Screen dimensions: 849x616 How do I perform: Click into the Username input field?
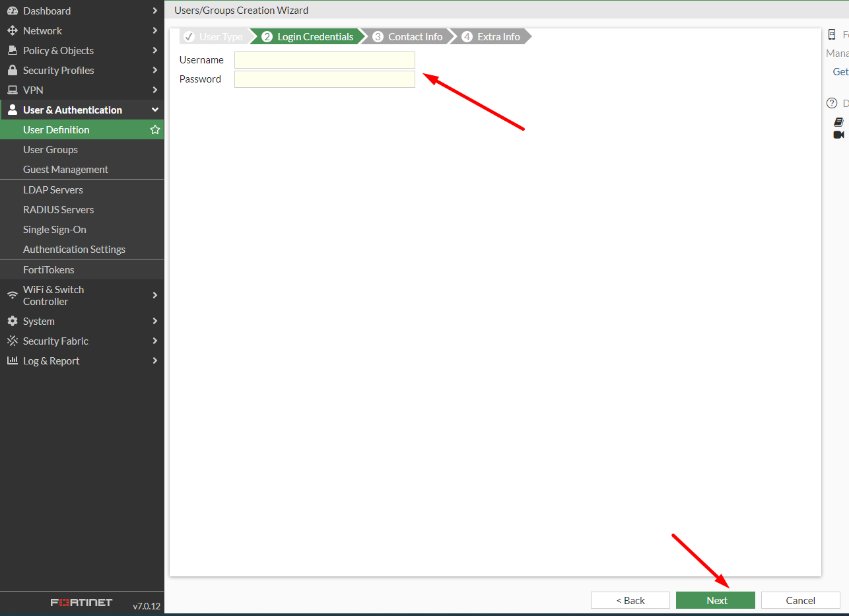point(324,60)
